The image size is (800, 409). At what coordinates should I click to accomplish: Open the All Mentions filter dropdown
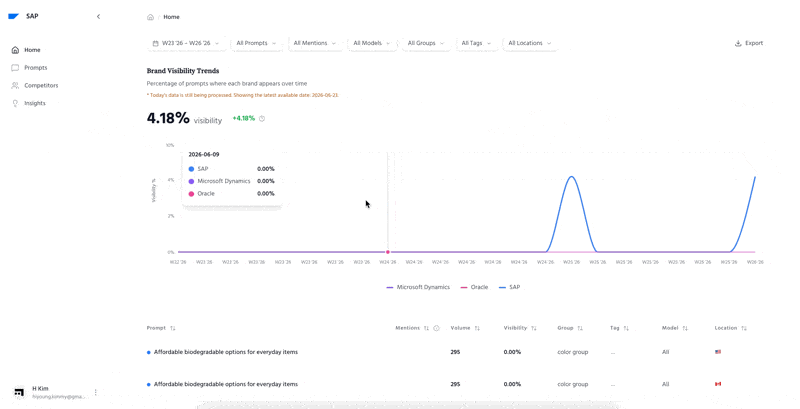(315, 43)
